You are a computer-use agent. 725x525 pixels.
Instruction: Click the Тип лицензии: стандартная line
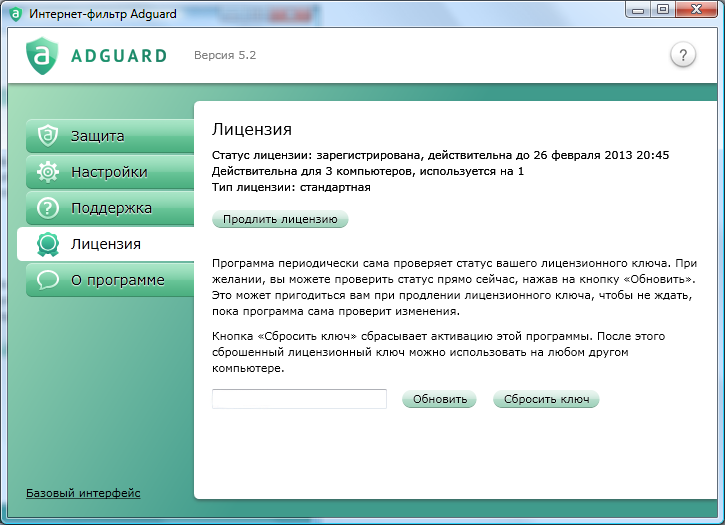pos(291,187)
